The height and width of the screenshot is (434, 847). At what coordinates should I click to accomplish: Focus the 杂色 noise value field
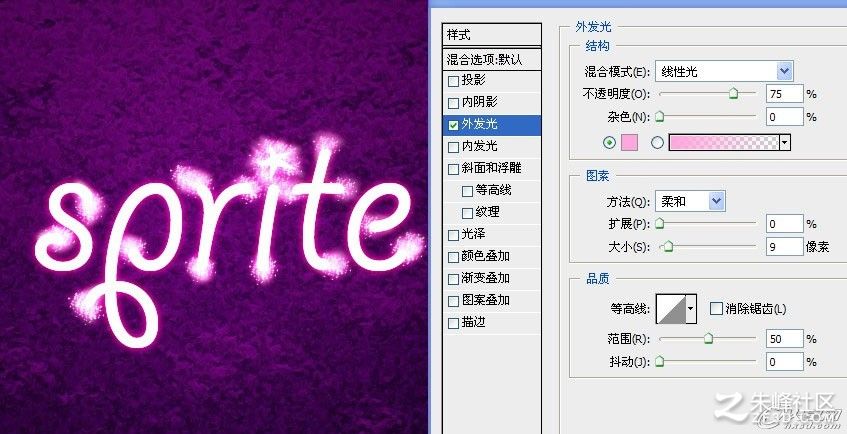point(785,117)
